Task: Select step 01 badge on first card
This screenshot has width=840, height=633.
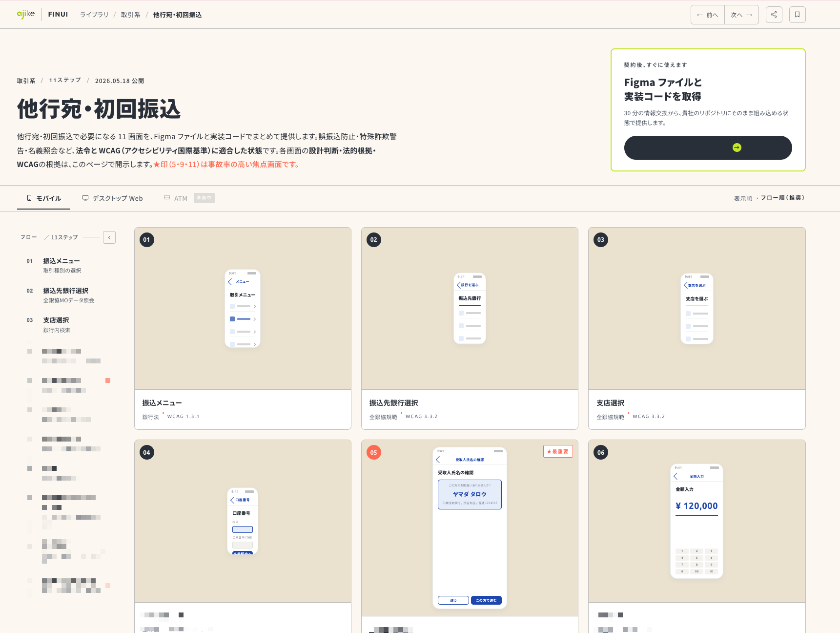Action: (x=146, y=240)
